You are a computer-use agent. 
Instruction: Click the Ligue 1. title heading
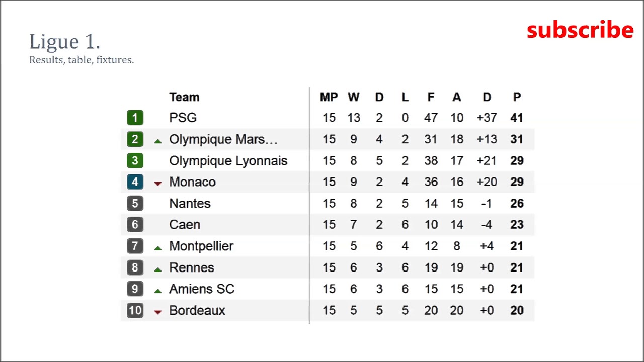[65, 42]
